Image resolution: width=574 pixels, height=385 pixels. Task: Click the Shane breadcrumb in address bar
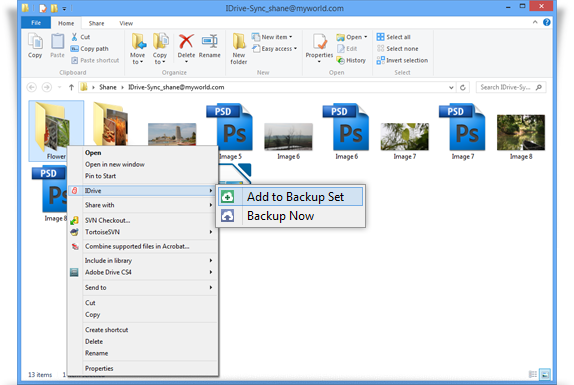coord(108,87)
